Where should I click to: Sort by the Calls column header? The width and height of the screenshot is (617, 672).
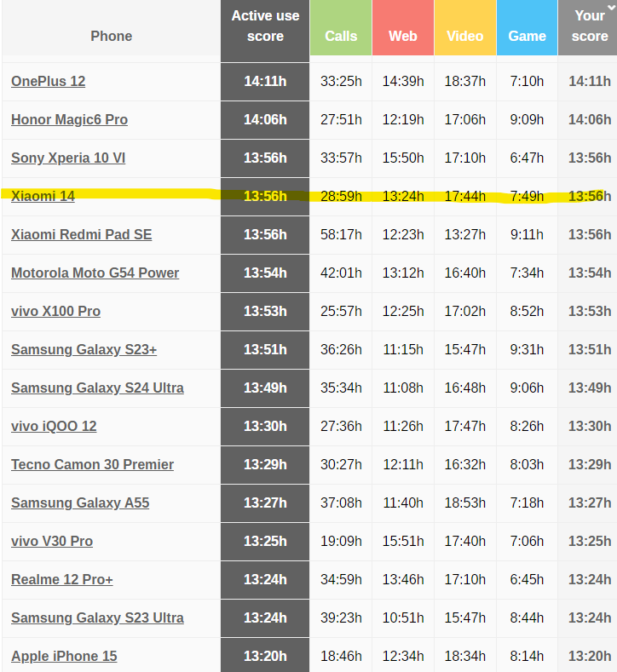point(341,36)
